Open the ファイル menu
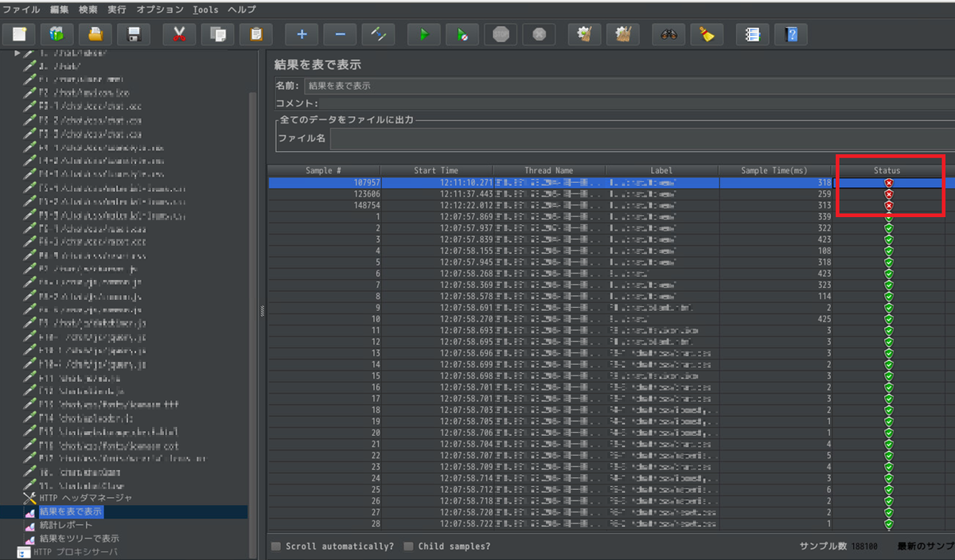The width and height of the screenshot is (955, 560). [x=21, y=10]
